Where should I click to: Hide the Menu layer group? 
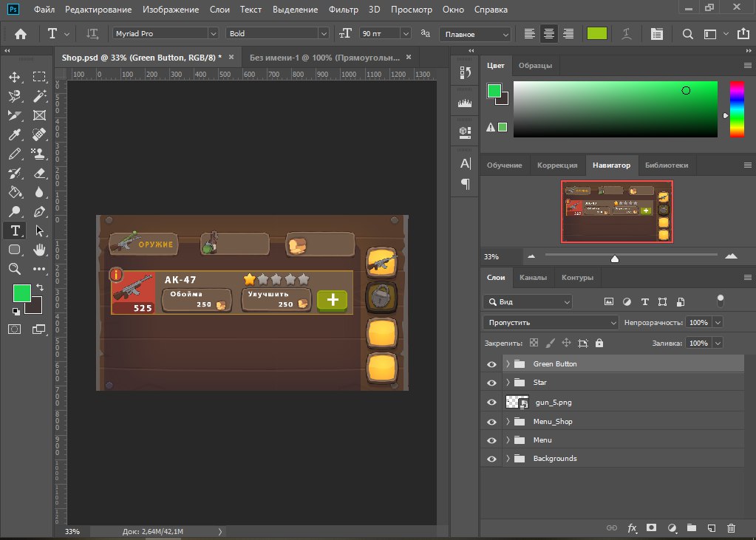click(x=491, y=440)
